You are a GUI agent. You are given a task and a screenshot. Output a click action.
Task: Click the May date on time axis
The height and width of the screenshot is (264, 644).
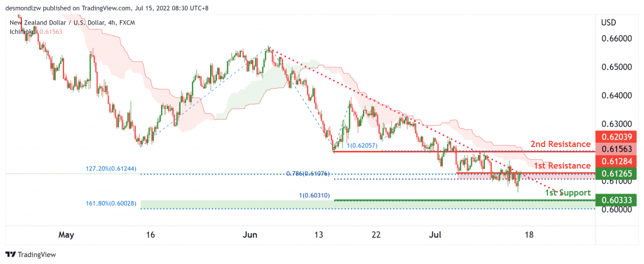tap(66, 235)
